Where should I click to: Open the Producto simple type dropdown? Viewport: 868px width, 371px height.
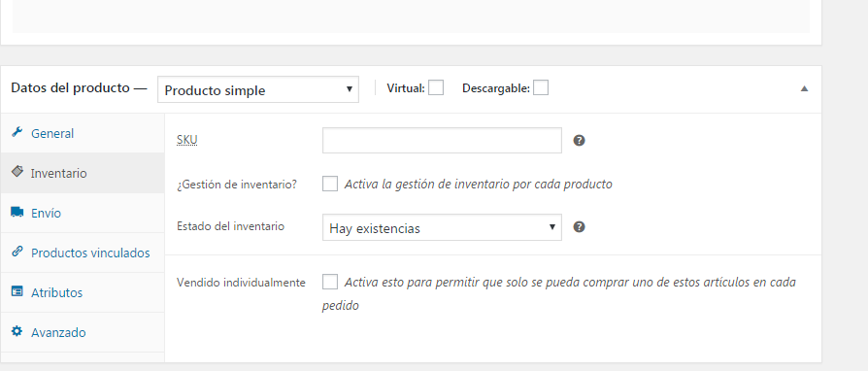click(258, 89)
